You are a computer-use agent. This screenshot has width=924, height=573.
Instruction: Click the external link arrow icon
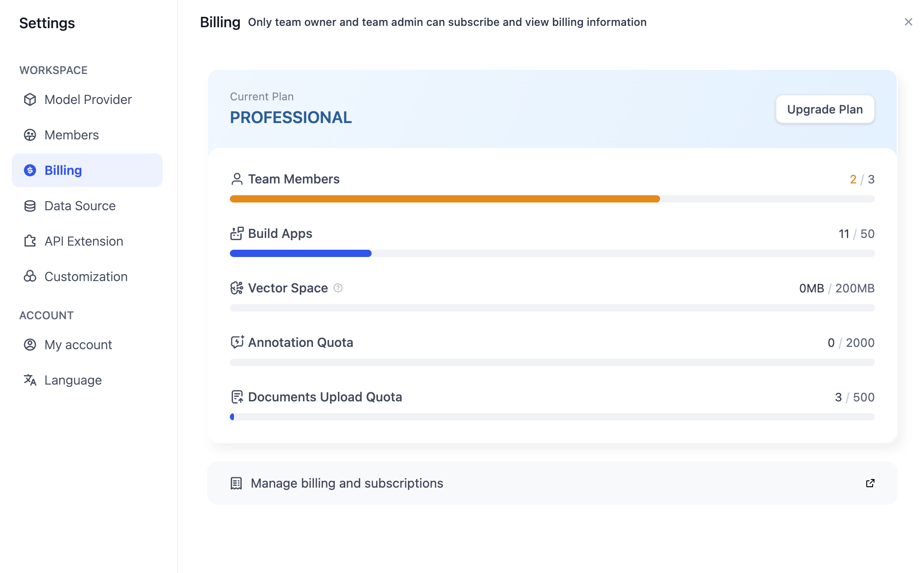870,483
